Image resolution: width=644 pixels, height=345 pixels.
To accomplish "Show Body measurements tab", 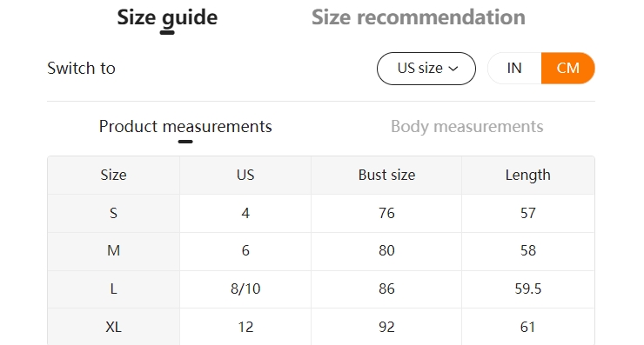I will pyautogui.click(x=467, y=126).
